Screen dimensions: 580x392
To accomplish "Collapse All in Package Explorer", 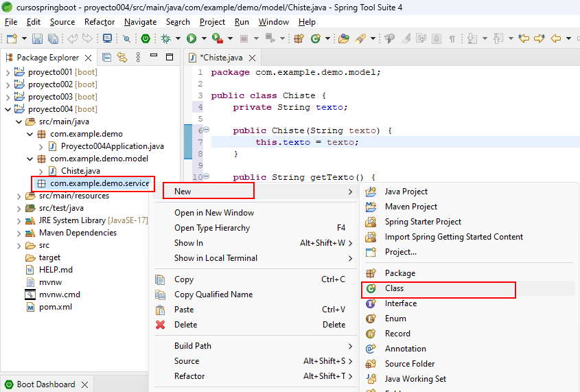I will click(x=107, y=57).
